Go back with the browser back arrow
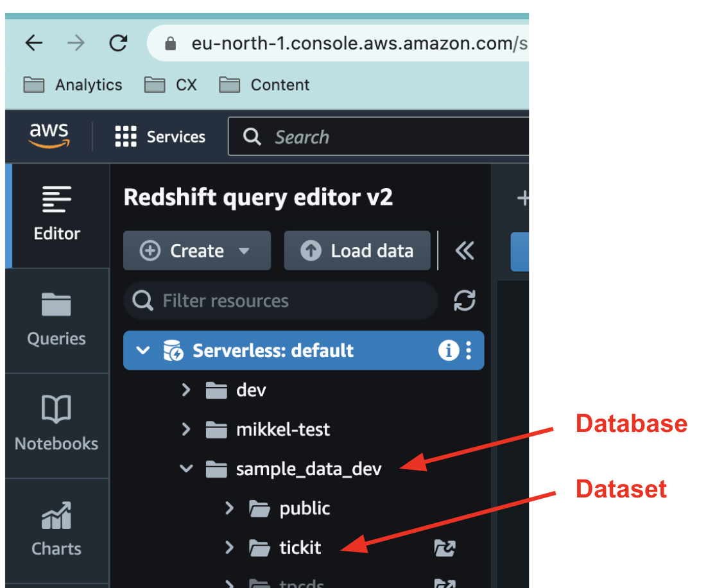706x588 pixels. [34, 43]
